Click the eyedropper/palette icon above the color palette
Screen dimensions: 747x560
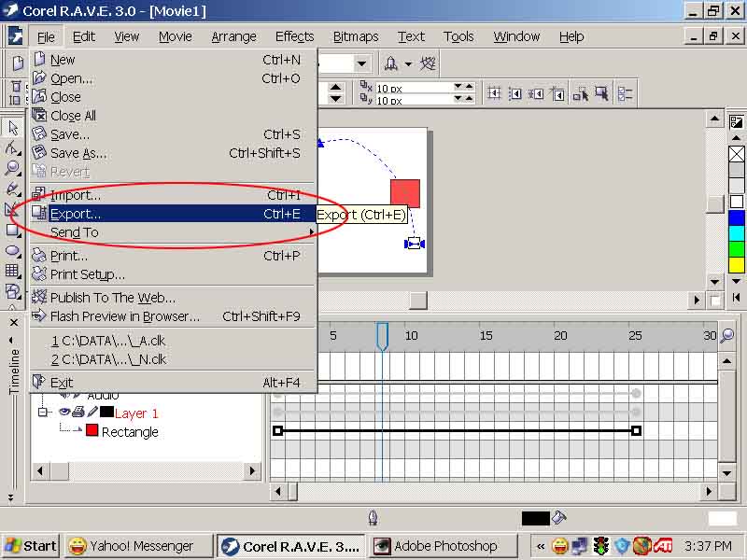[x=736, y=121]
